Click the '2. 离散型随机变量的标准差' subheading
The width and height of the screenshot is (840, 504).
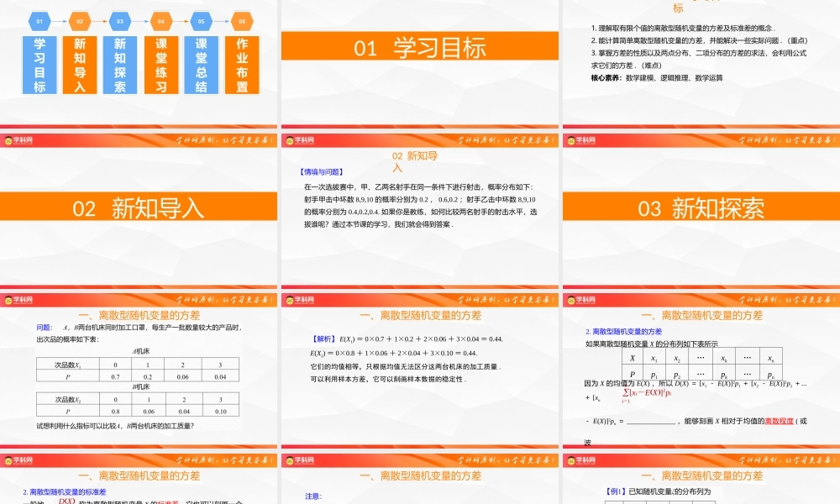tap(65, 491)
